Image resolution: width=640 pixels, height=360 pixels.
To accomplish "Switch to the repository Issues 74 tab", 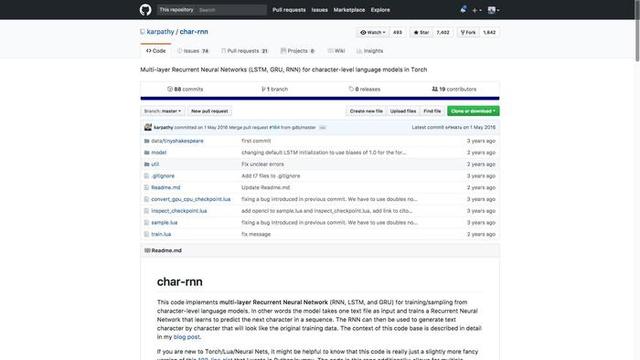I will (193, 51).
